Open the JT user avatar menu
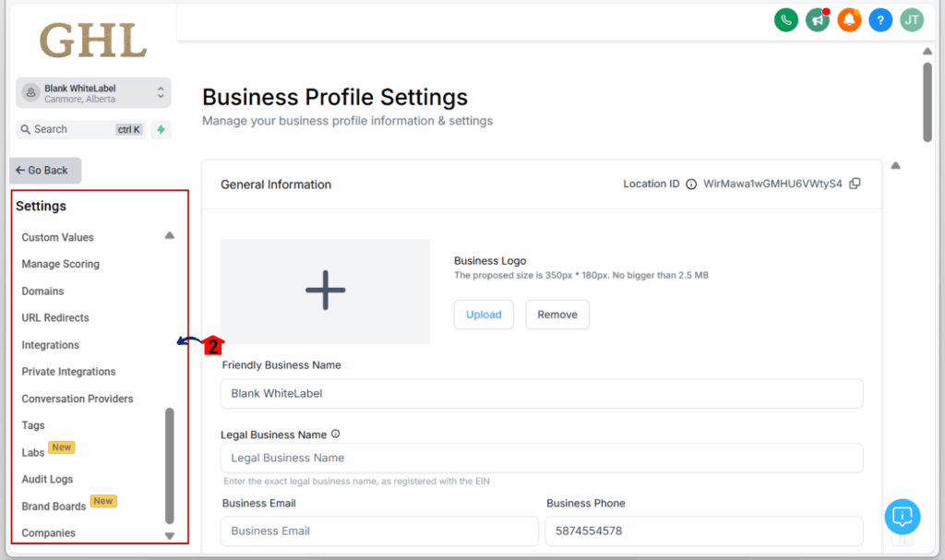945x560 pixels. tap(912, 19)
